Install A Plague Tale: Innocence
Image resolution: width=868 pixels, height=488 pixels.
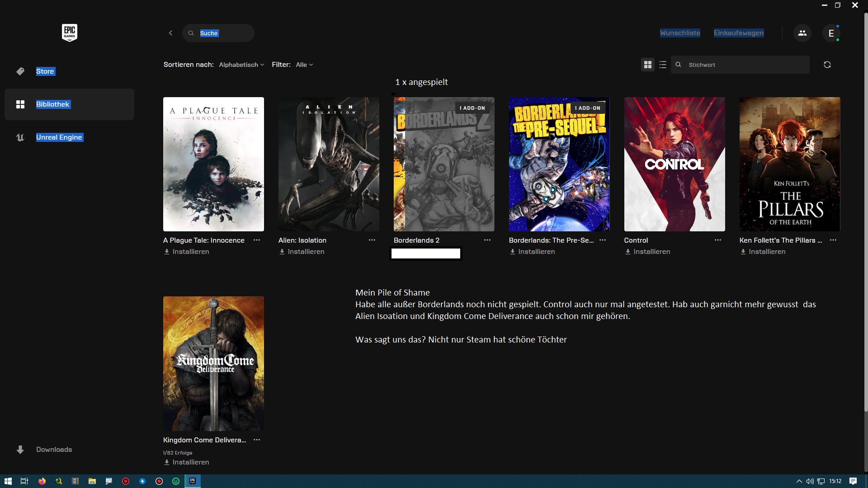(x=186, y=252)
